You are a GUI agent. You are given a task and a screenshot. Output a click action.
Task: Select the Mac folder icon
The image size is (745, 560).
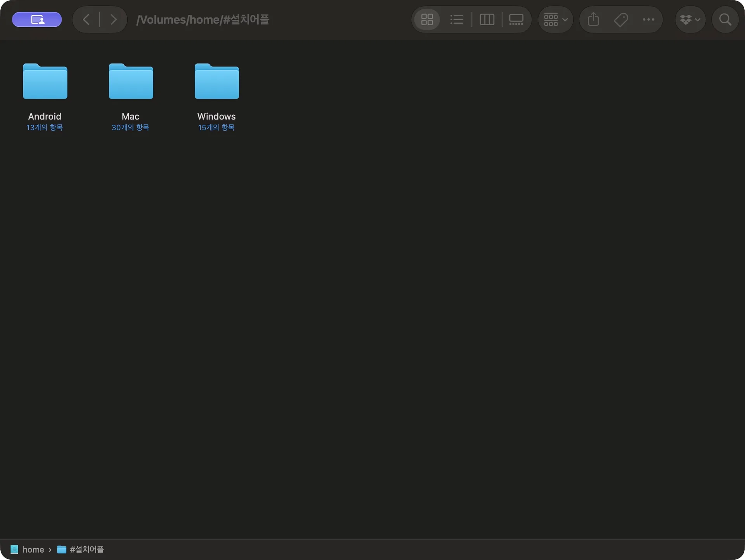click(x=131, y=81)
